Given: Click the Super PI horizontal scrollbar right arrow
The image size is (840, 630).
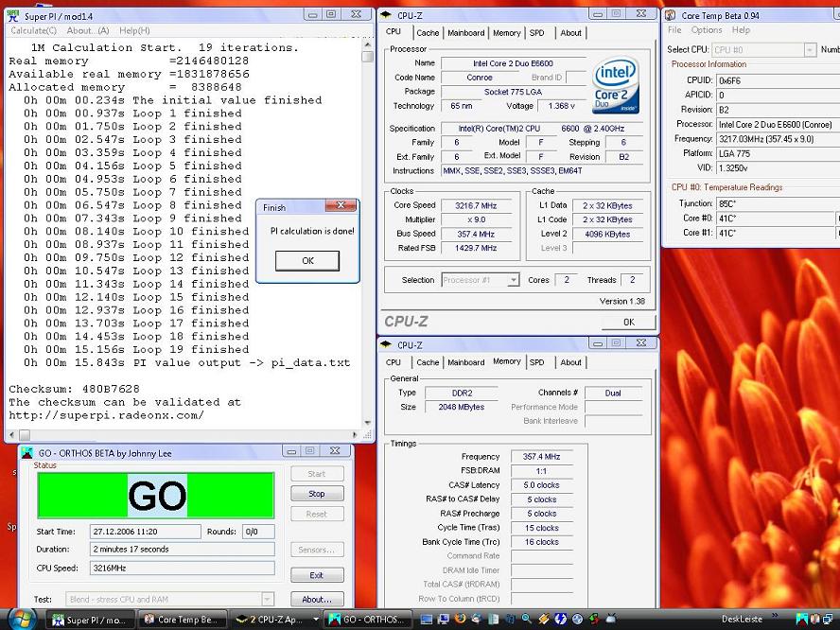Looking at the screenshot, I should click(355, 434).
